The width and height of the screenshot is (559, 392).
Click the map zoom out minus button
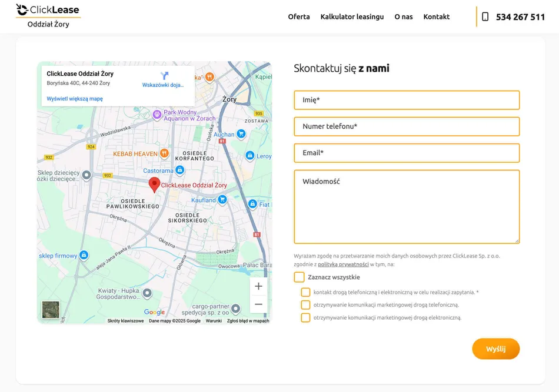pyautogui.click(x=258, y=304)
